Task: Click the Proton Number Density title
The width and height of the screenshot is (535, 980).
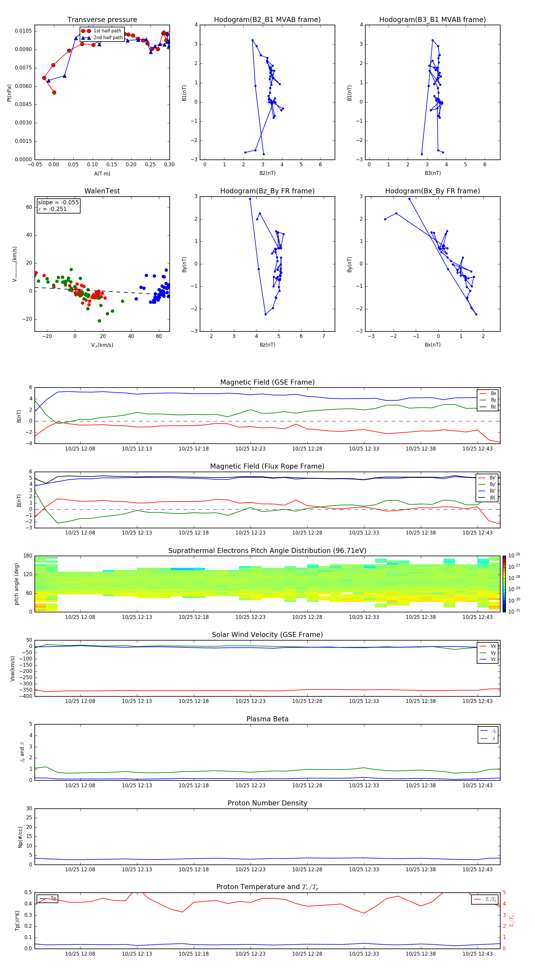Action: [x=267, y=803]
